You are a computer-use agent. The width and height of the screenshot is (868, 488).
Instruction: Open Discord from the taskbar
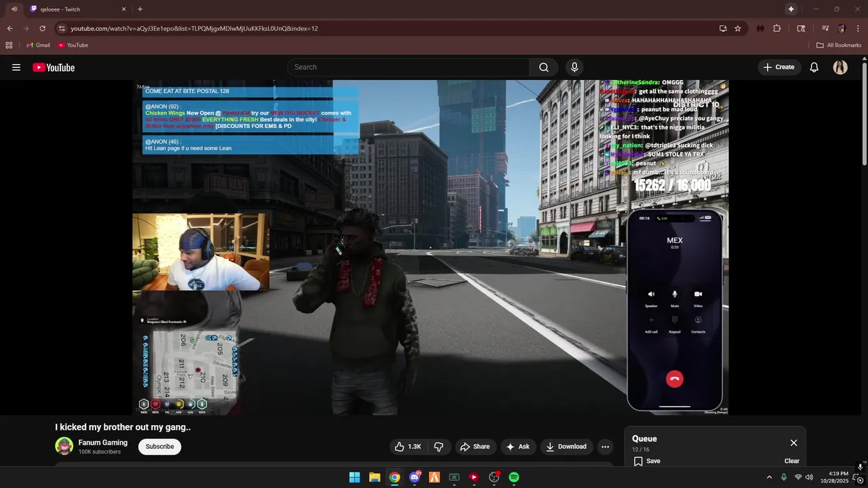414,477
